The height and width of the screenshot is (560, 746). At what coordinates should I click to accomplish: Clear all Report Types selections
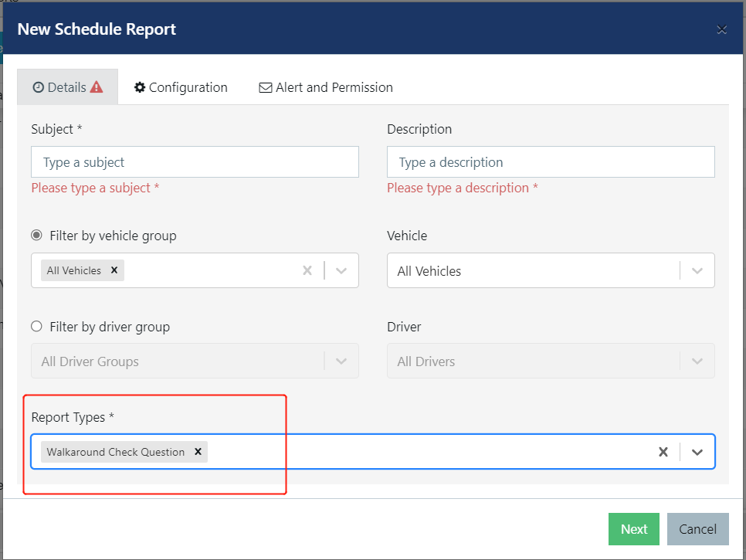pos(663,452)
